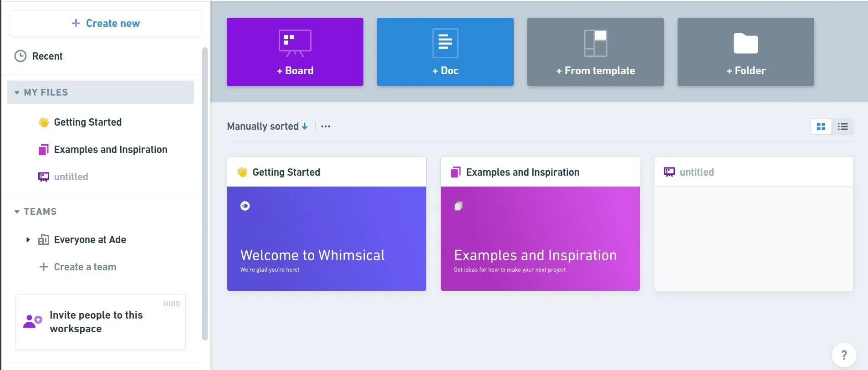Click the Everyone at Ade team icon
Image resolution: width=868 pixels, height=370 pixels.
44,240
